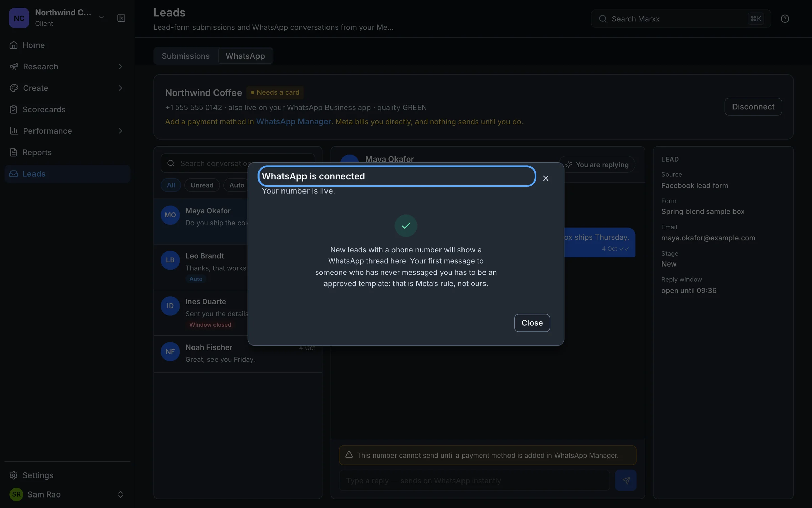Open Scorecards in the sidebar

pyautogui.click(x=67, y=109)
